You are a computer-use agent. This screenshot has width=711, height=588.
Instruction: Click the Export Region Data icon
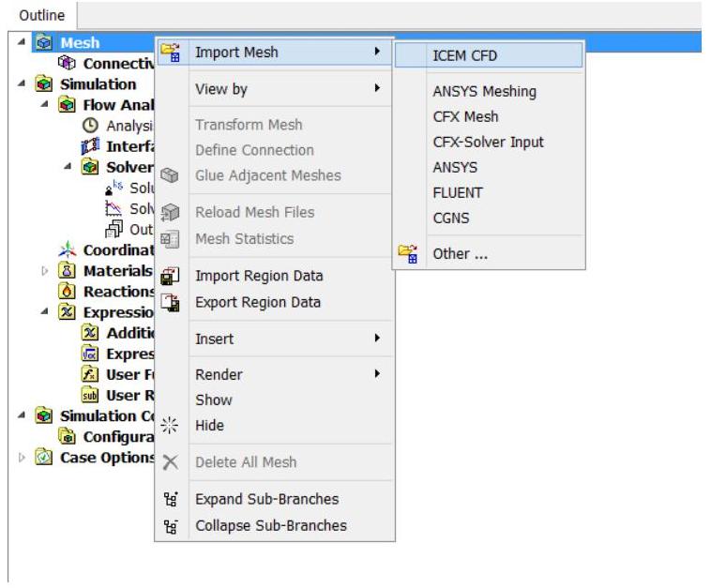[x=171, y=302]
